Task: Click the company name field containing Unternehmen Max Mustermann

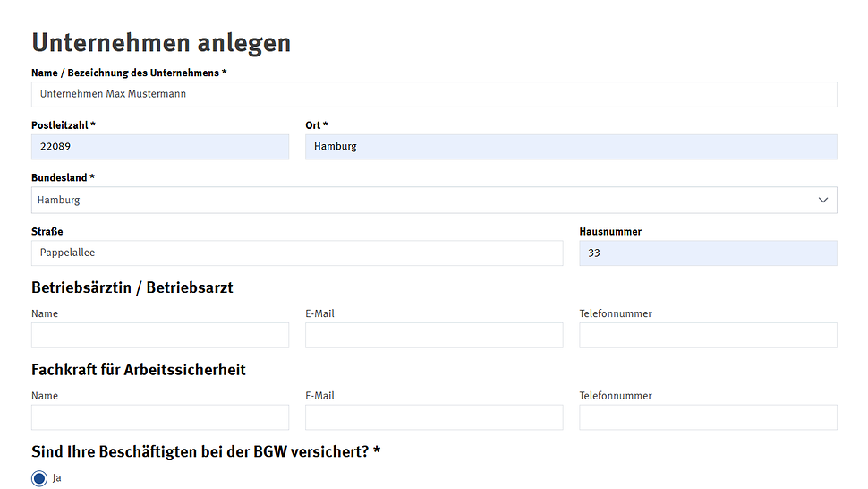Action: coord(434,94)
